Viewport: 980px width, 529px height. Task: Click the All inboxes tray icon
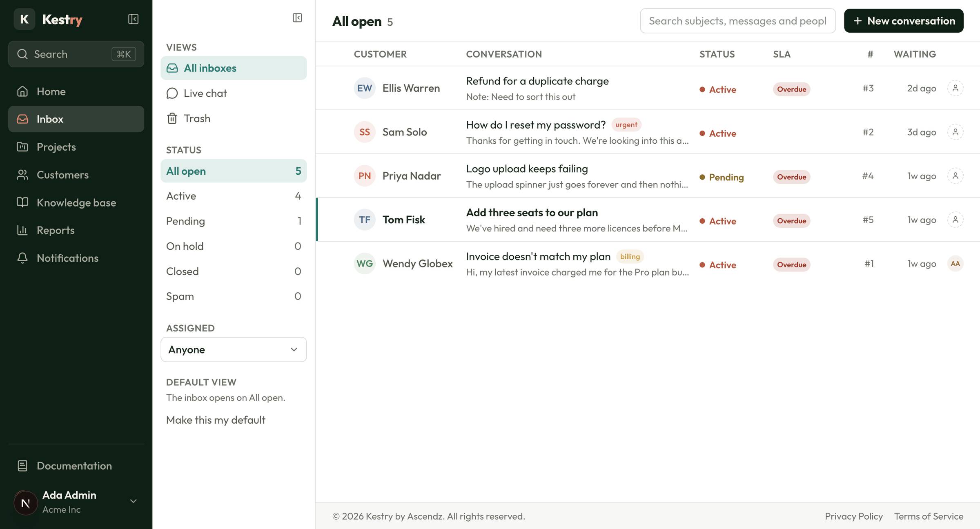(172, 68)
